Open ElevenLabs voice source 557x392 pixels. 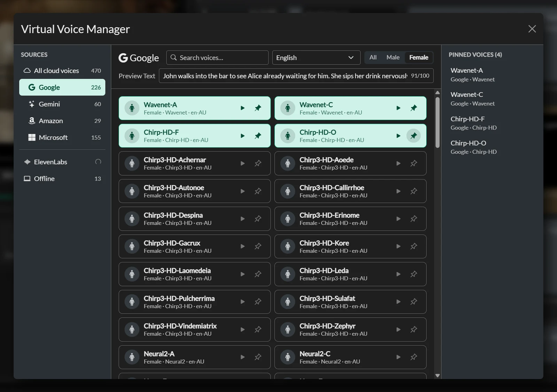click(x=62, y=162)
